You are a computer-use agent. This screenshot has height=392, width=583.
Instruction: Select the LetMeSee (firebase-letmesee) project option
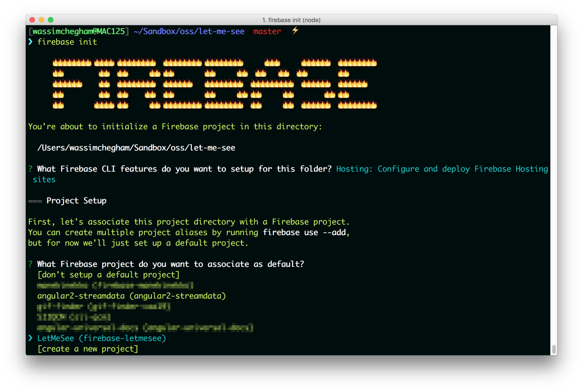pos(102,338)
